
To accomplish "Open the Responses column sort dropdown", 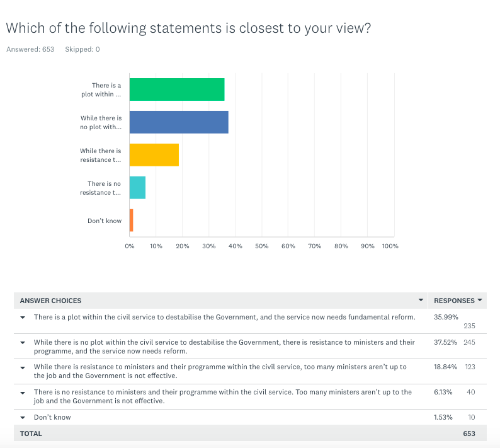I will click(x=480, y=301).
